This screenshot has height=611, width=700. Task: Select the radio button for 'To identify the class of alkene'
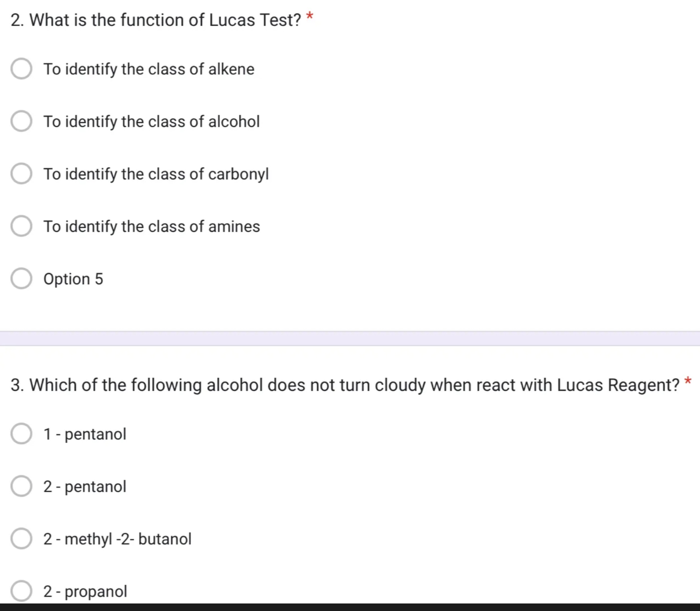pyautogui.click(x=21, y=68)
